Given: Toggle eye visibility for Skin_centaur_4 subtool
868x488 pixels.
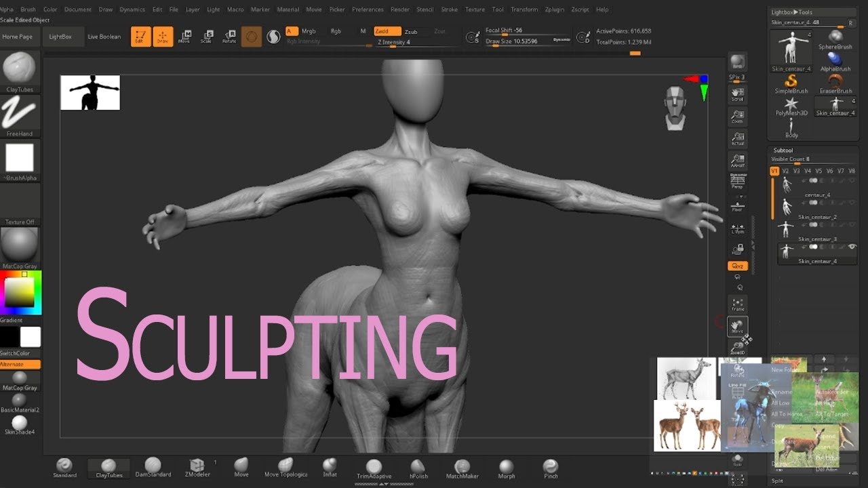Looking at the screenshot, I should click(852, 247).
